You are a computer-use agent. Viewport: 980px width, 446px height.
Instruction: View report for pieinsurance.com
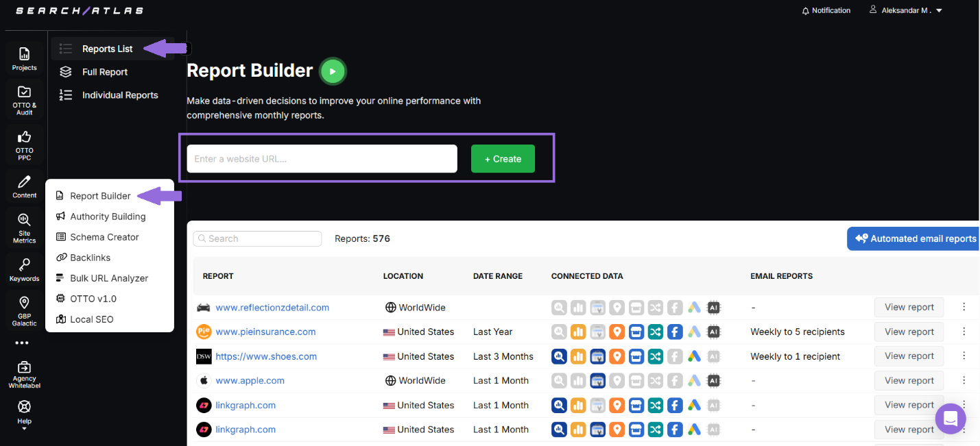coord(909,332)
